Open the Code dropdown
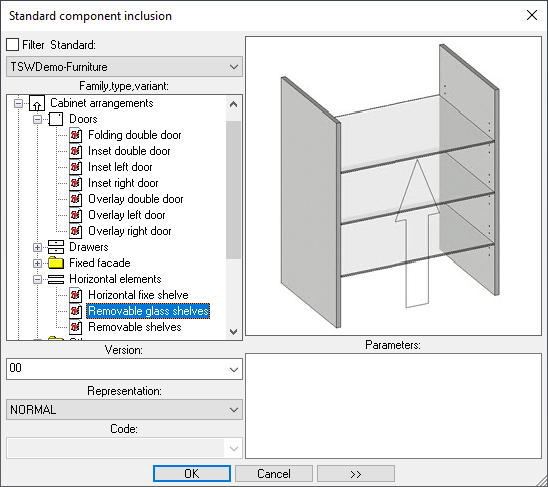The width and height of the screenshot is (548, 487). pyautogui.click(x=124, y=448)
